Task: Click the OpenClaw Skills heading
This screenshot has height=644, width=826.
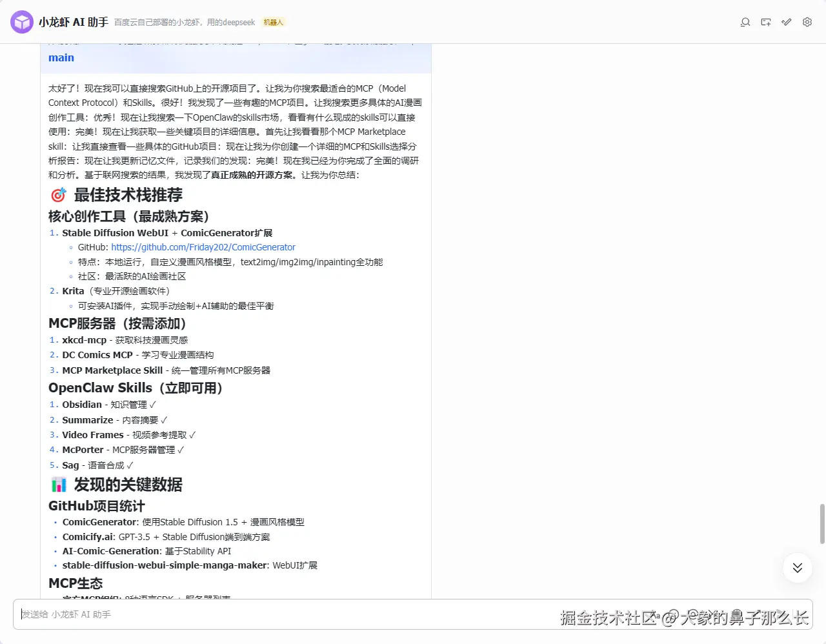Action: tap(135, 388)
